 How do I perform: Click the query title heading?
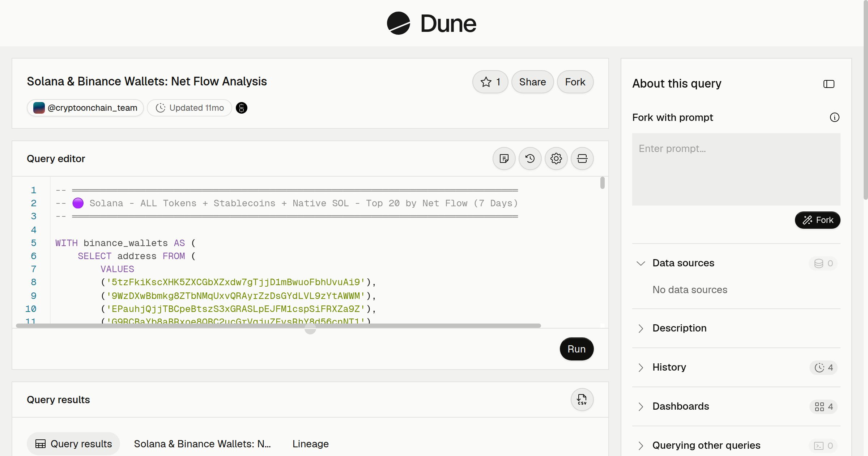[147, 81]
